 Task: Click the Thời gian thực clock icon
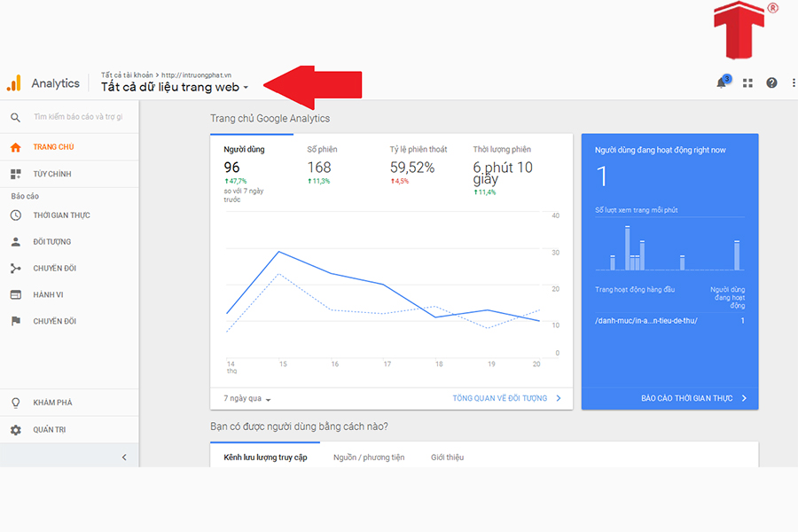tap(16, 215)
